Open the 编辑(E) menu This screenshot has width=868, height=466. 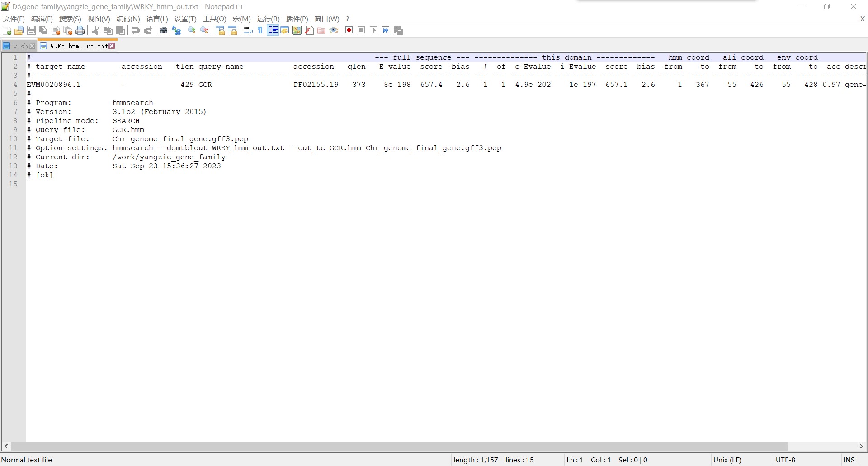point(42,19)
